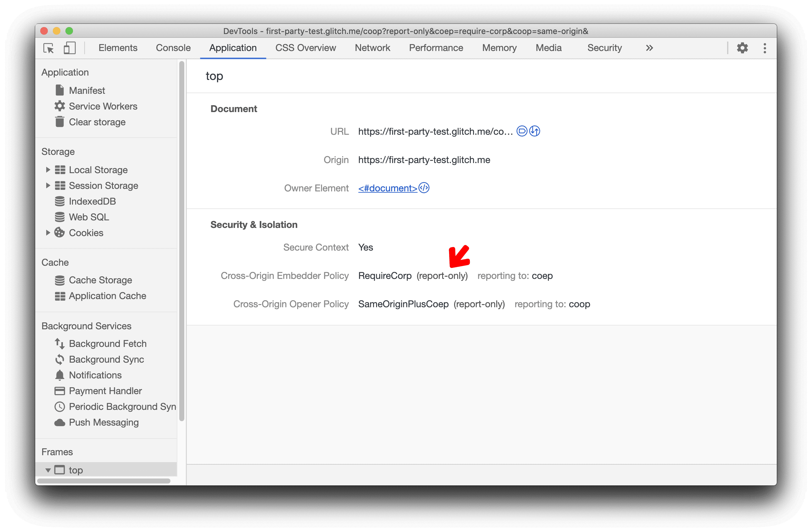Switch to the Network tab
The height and width of the screenshot is (532, 812).
[x=371, y=48]
